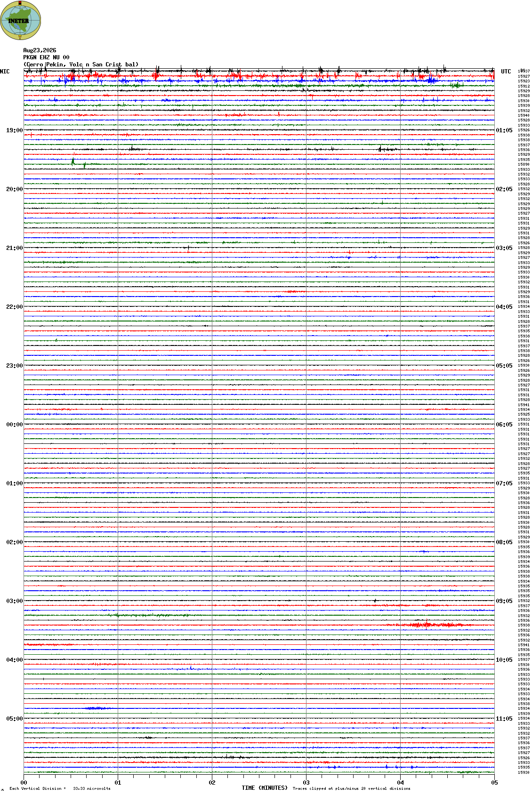
Task: Click the 01 minute axis tick label
Action: [118, 783]
